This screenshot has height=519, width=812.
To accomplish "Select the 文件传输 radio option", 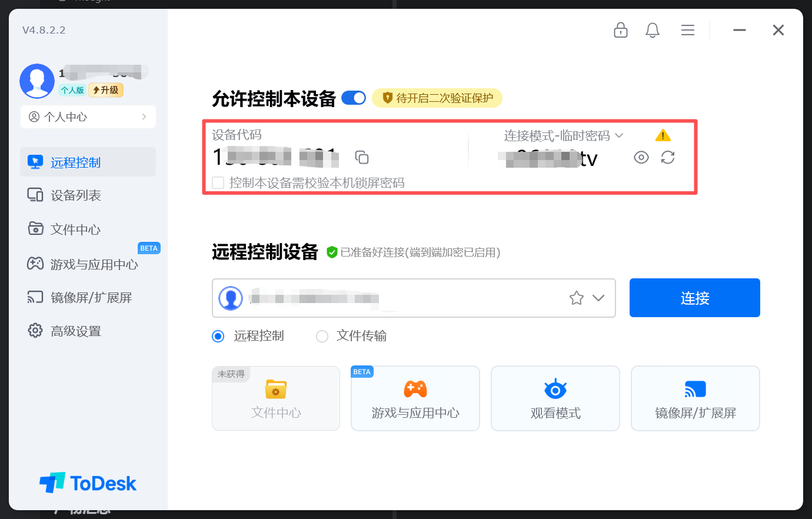I will pos(322,336).
